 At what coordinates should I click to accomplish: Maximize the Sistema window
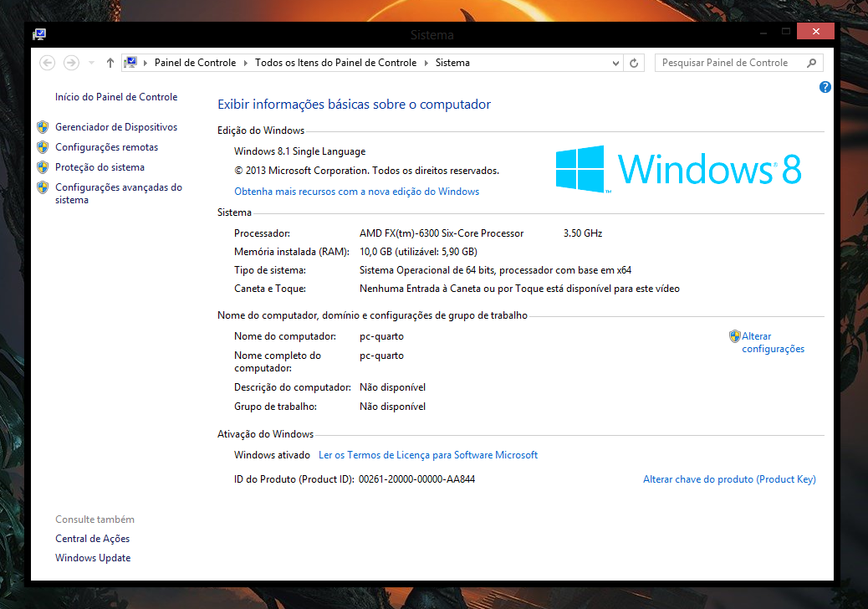pos(785,32)
